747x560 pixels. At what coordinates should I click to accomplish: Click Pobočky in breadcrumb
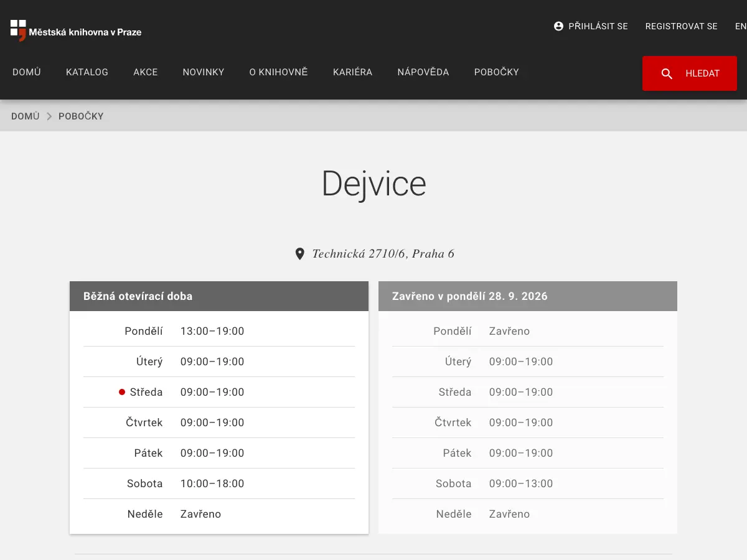click(x=81, y=116)
